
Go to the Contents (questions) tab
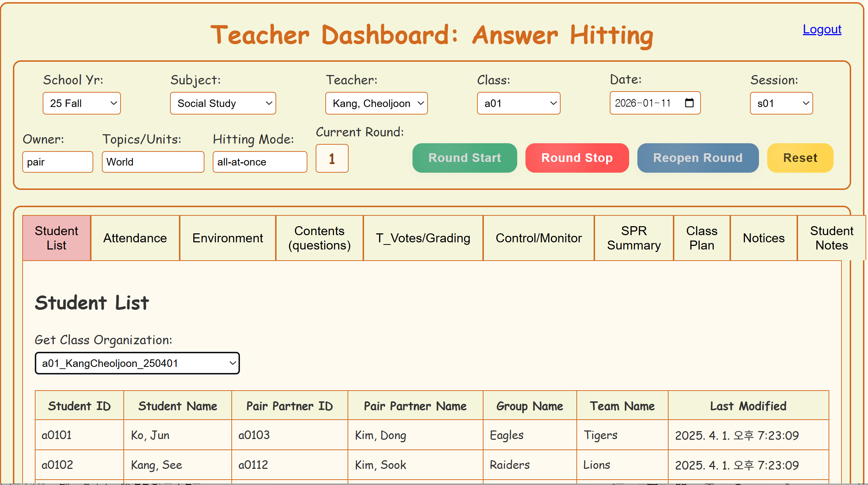319,238
